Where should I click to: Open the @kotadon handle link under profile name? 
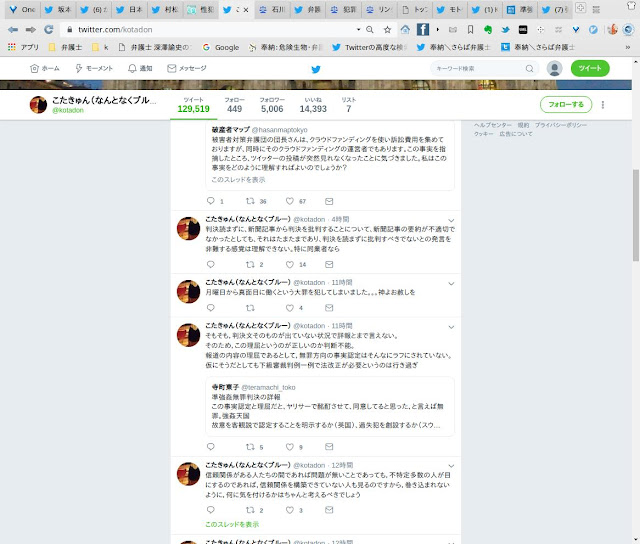click(68, 110)
